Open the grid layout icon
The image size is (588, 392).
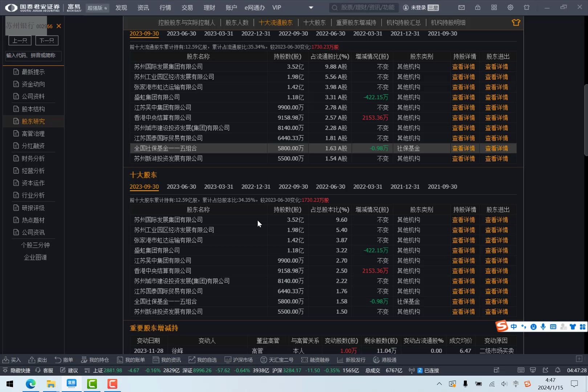click(494, 7)
